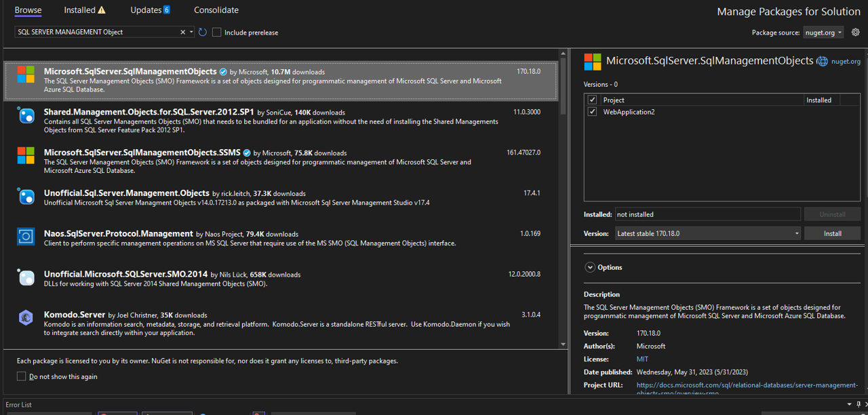Toggle the select-all Project checkbox
The height and width of the screenshot is (415, 868).
pyautogui.click(x=592, y=100)
